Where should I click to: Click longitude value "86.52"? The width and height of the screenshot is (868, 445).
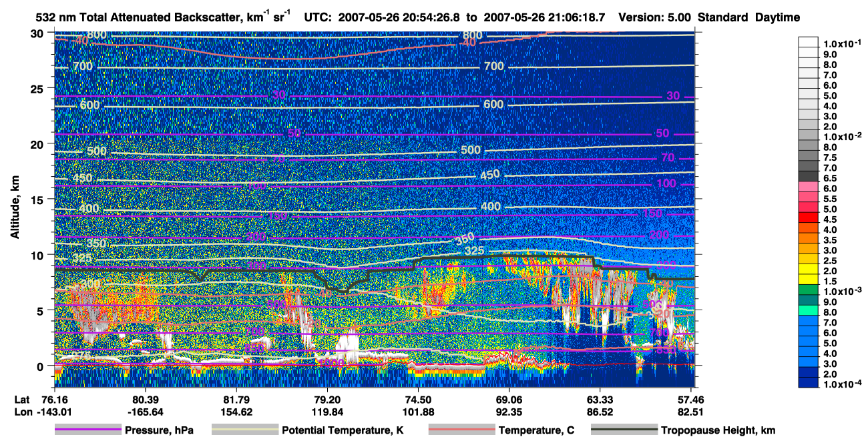[x=600, y=412]
